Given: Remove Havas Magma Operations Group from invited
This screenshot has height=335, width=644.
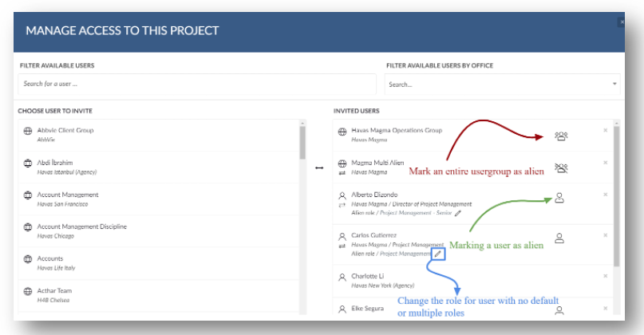Looking at the screenshot, I should pos(605,130).
